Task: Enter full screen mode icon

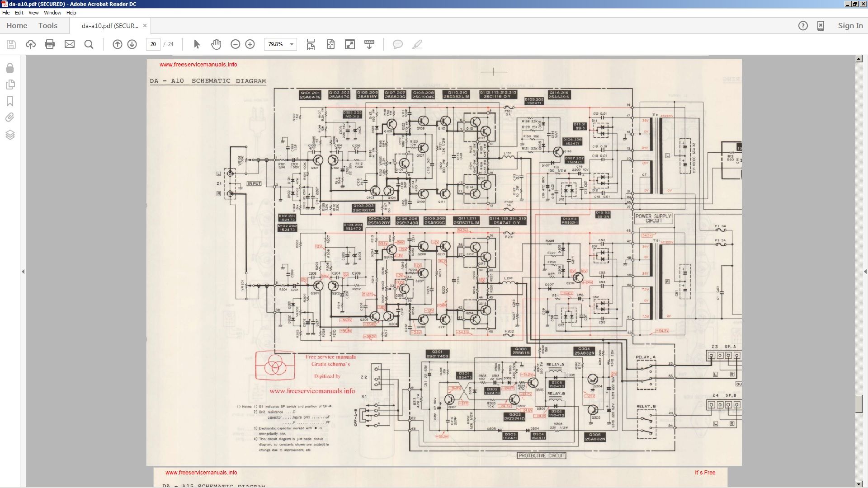Action: 350,44
